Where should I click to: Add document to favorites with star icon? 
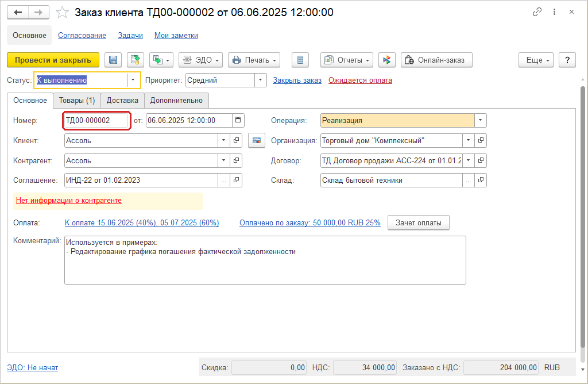click(62, 13)
